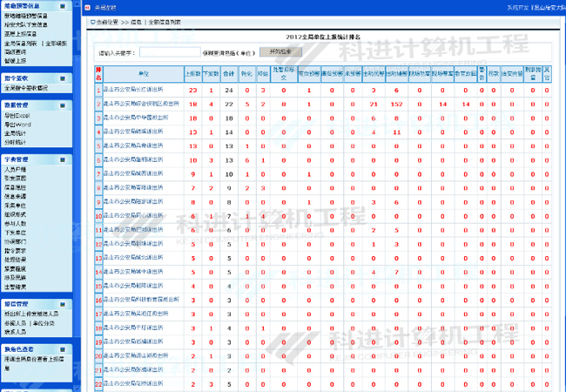
Task: Click the 合计 column header
Action: 229,74
